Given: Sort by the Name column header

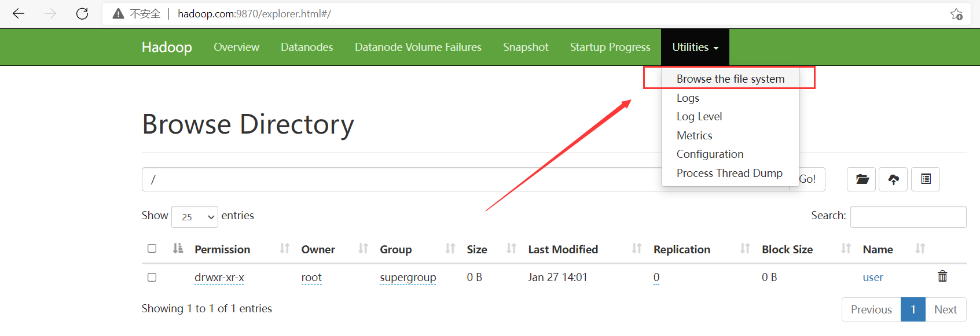Looking at the screenshot, I should (x=878, y=249).
